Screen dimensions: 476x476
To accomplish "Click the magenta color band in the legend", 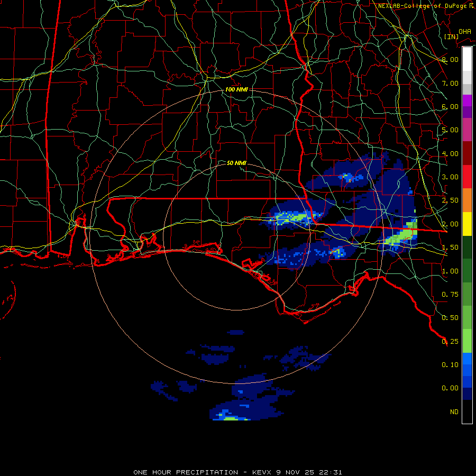I will click(x=467, y=100).
